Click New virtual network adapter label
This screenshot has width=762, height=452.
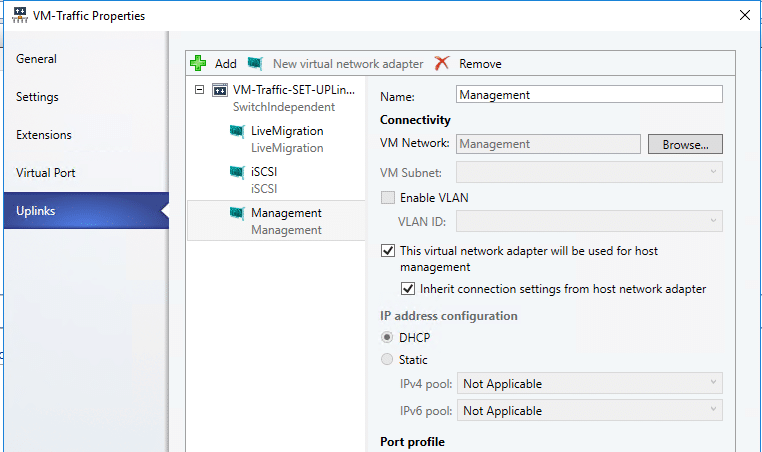click(348, 64)
